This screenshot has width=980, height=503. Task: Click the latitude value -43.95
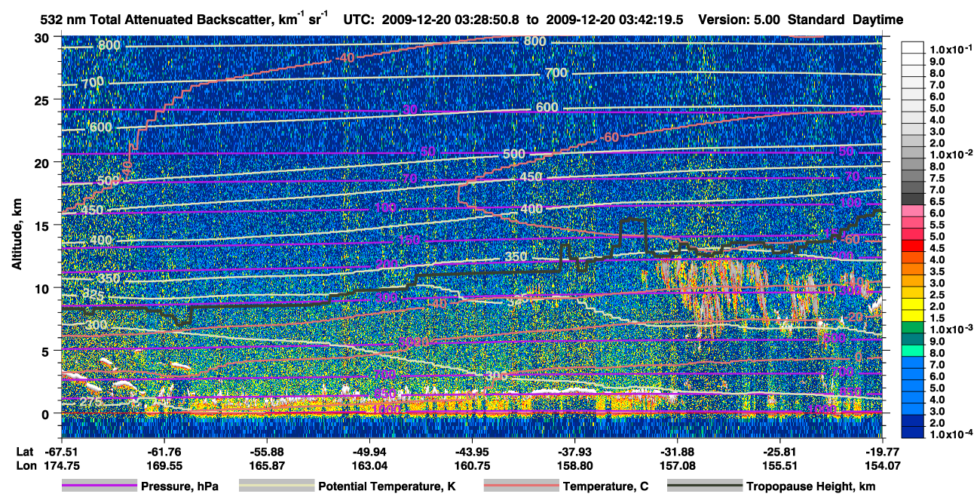[x=472, y=451]
